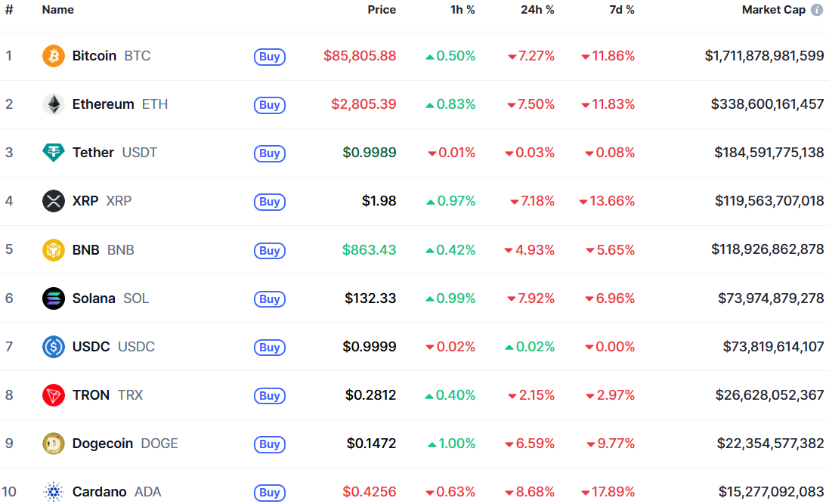Image resolution: width=829 pixels, height=504 pixels.
Task: Click the TRON logo icon
Action: click(x=54, y=395)
